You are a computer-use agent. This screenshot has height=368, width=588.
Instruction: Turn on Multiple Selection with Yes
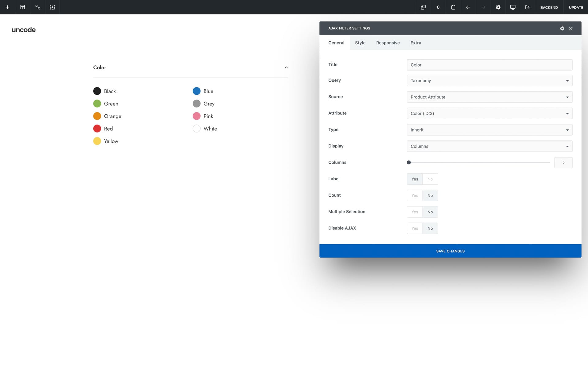point(415,212)
